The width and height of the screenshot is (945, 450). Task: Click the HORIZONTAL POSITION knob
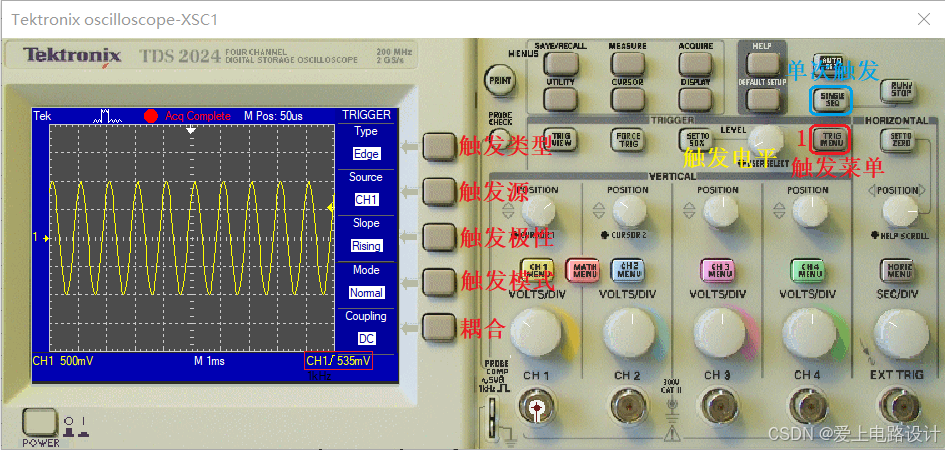pyautogui.click(x=900, y=211)
